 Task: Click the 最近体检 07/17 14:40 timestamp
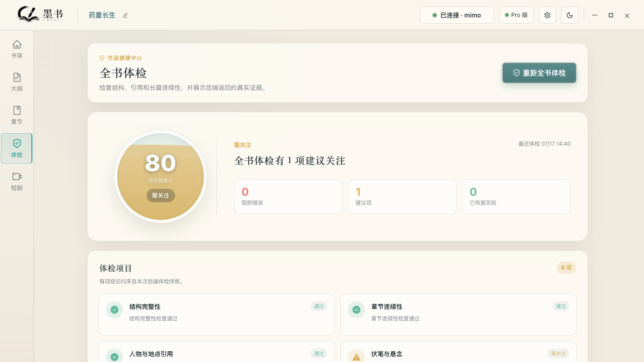(x=544, y=144)
